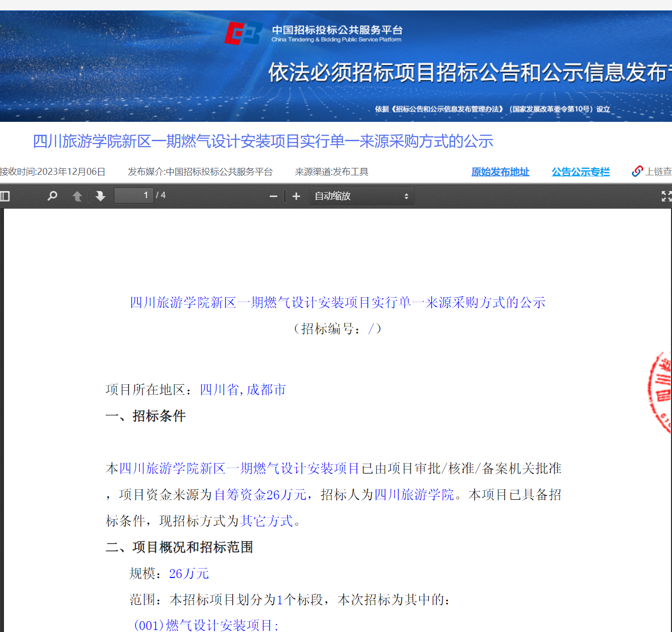The image size is (672, 632).
Task: Zoom in the PDF document
Action: point(296,197)
